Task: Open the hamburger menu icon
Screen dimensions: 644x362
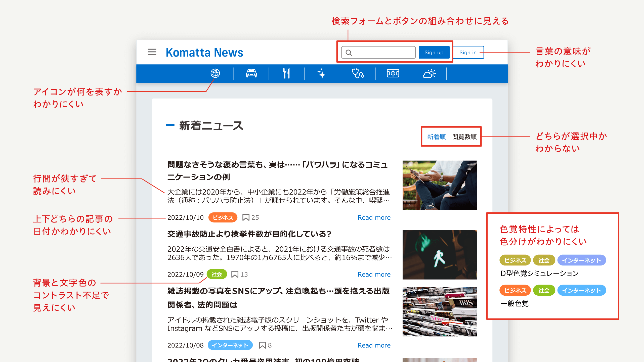Action: (x=152, y=52)
